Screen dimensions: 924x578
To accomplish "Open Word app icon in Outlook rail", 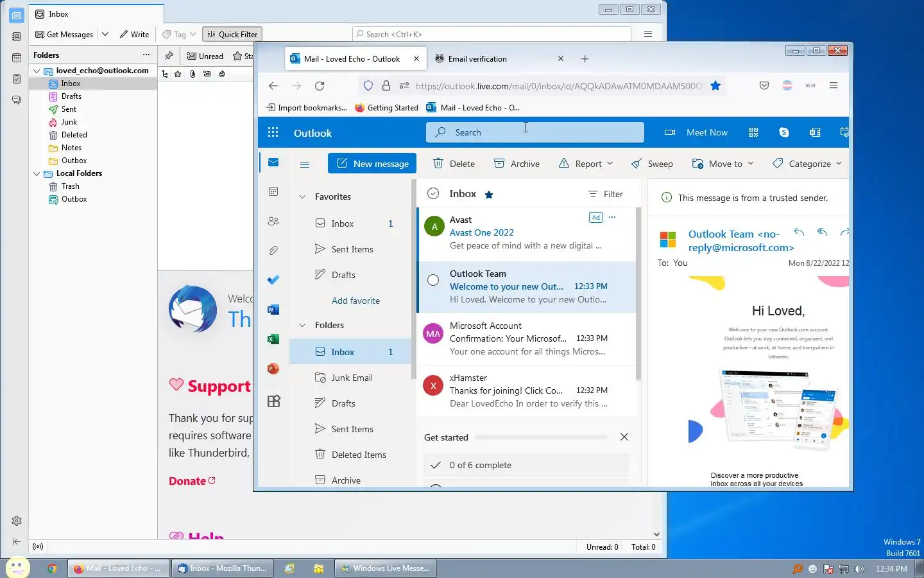I will (273, 310).
